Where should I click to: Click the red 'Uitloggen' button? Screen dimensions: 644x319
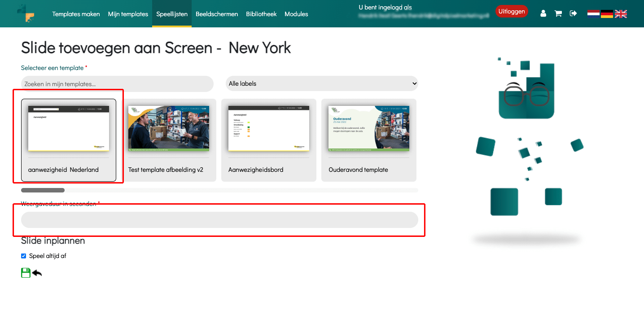pyautogui.click(x=512, y=12)
